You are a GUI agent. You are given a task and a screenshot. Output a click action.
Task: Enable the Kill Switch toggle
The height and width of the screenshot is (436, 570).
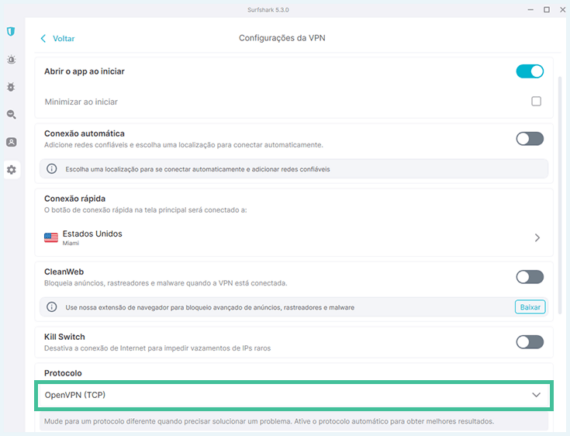530,342
